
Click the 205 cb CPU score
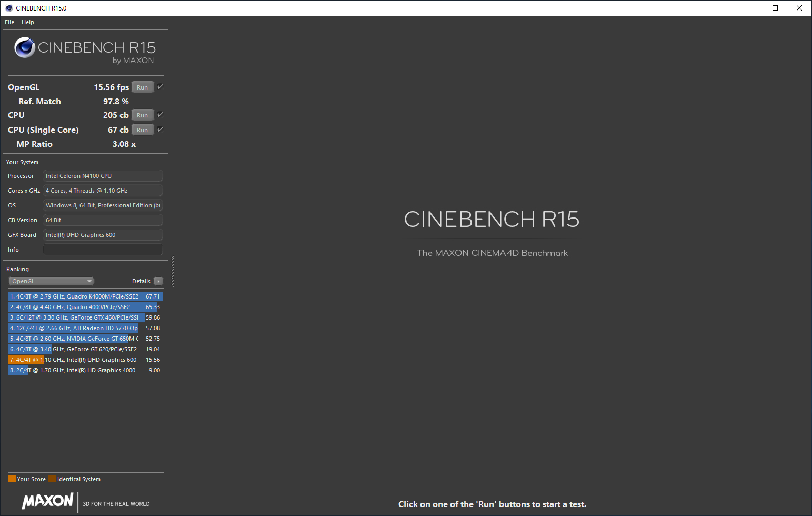pyautogui.click(x=116, y=115)
